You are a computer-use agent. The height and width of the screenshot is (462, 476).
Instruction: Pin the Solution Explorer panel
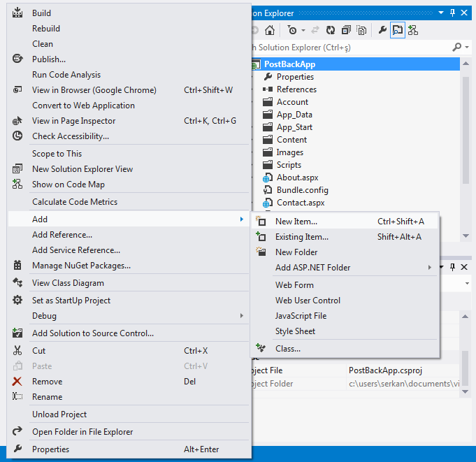[x=452, y=13]
